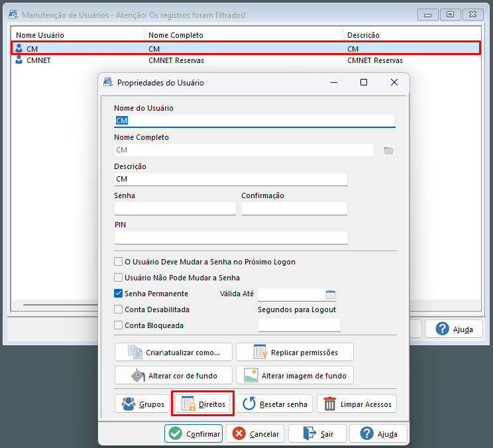Click the Segundos para Logout field
Viewport: 493px width, 448px height.
pyautogui.click(x=300, y=325)
